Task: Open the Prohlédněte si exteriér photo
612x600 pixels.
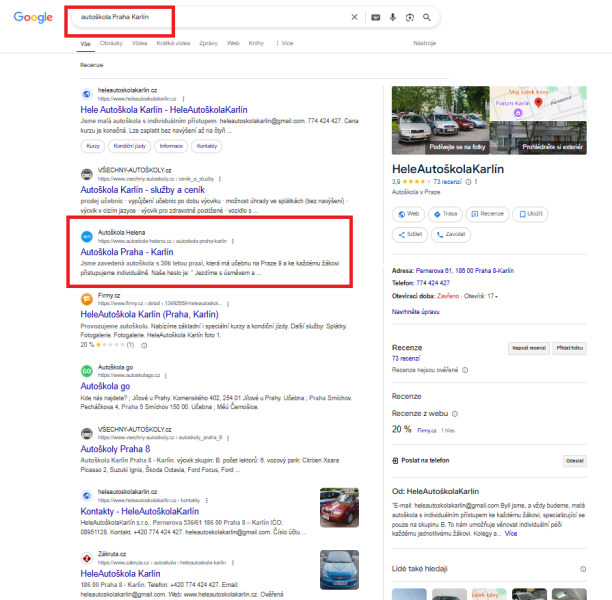Action: pos(538,138)
